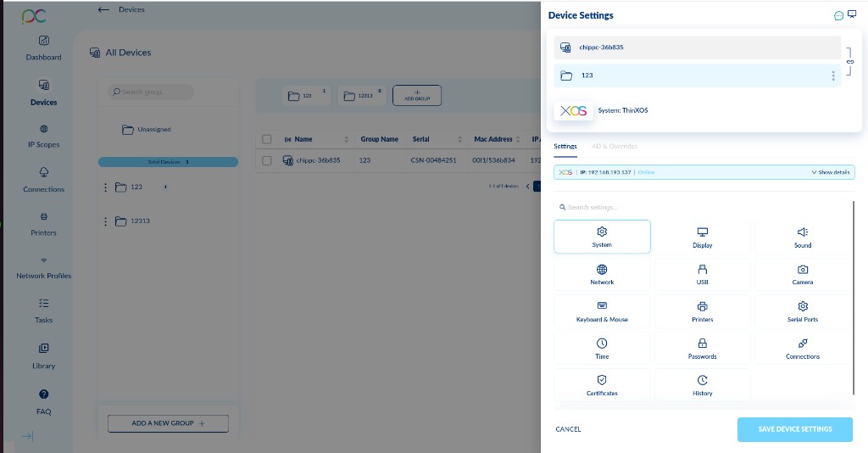
Task: Open options menu for 12313 group in tree
Action: (105, 221)
